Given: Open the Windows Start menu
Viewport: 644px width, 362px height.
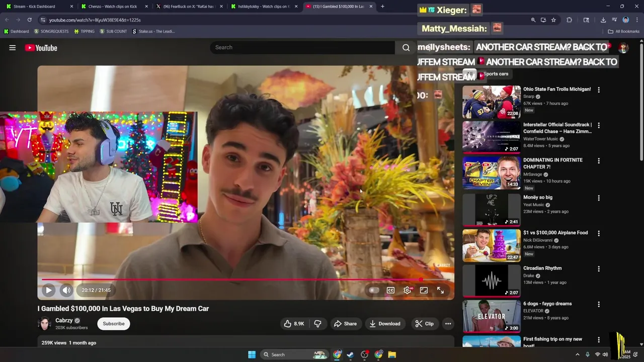Looking at the screenshot, I should tap(252, 354).
